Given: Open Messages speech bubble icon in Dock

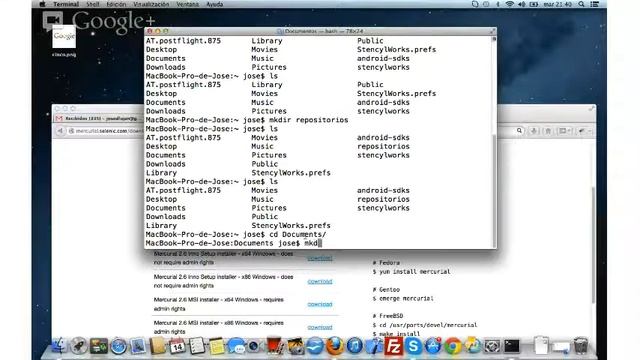Looking at the screenshot, I should pyautogui.click(x=236, y=346).
